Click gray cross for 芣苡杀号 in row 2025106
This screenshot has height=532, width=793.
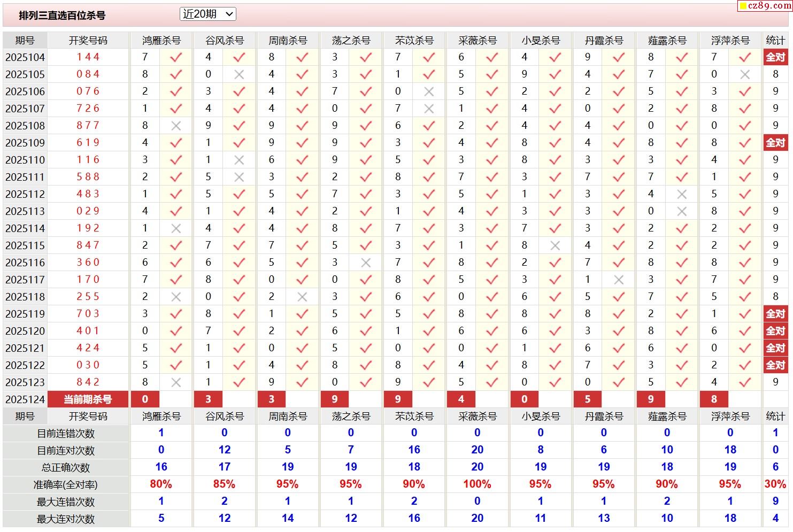point(429,91)
